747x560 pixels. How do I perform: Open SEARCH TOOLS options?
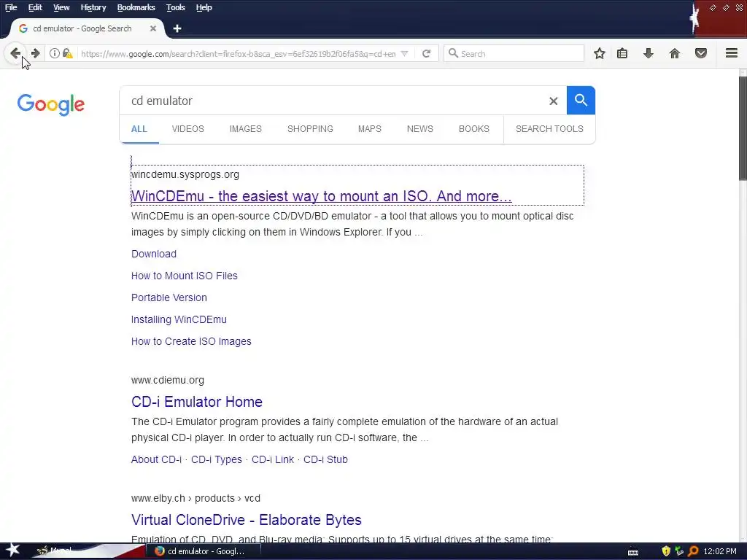click(549, 129)
